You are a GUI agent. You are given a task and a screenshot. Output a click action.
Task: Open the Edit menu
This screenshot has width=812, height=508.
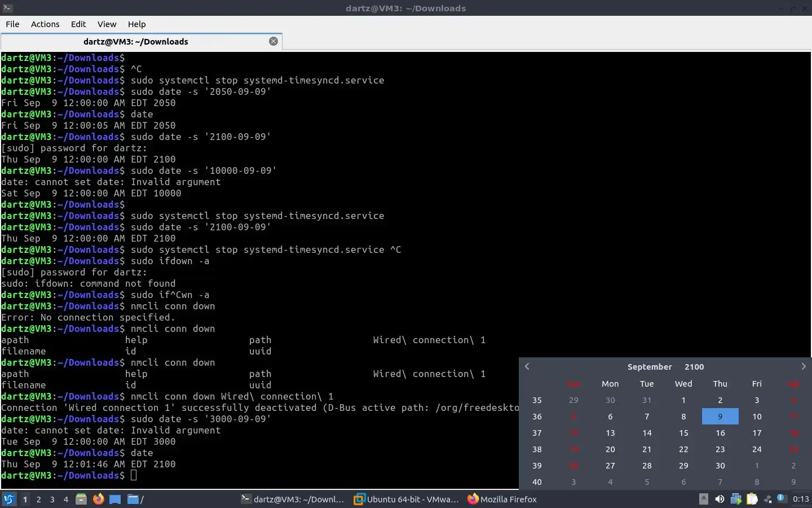[x=78, y=24]
